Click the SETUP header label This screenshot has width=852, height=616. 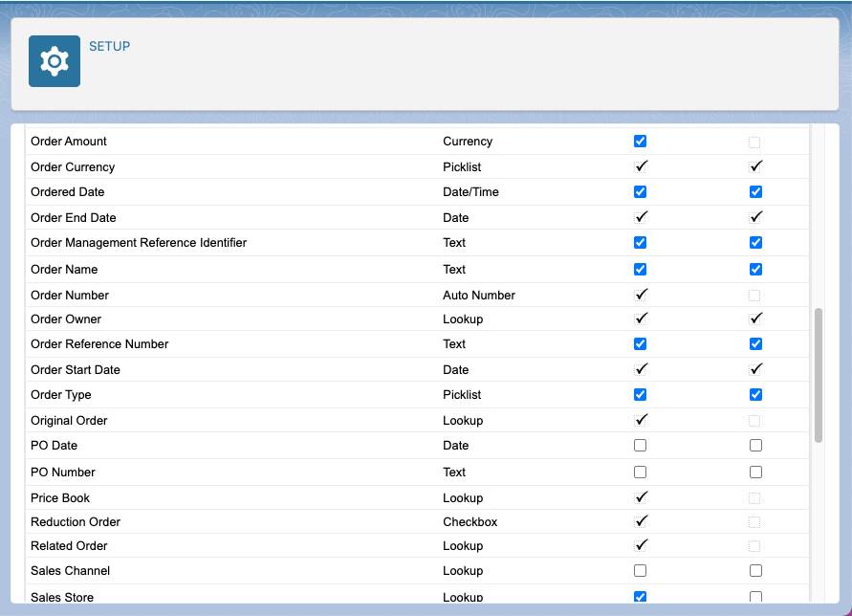pyautogui.click(x=109, y=46)
